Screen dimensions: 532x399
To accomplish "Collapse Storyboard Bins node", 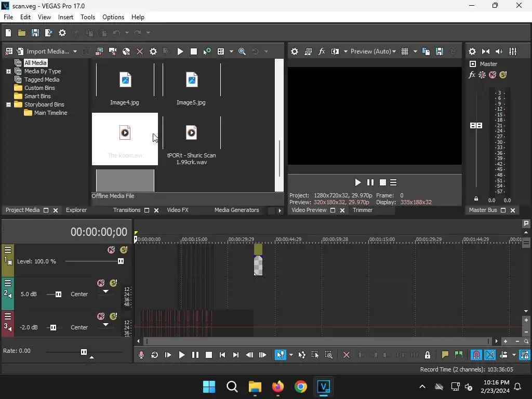I will (8, 104).
